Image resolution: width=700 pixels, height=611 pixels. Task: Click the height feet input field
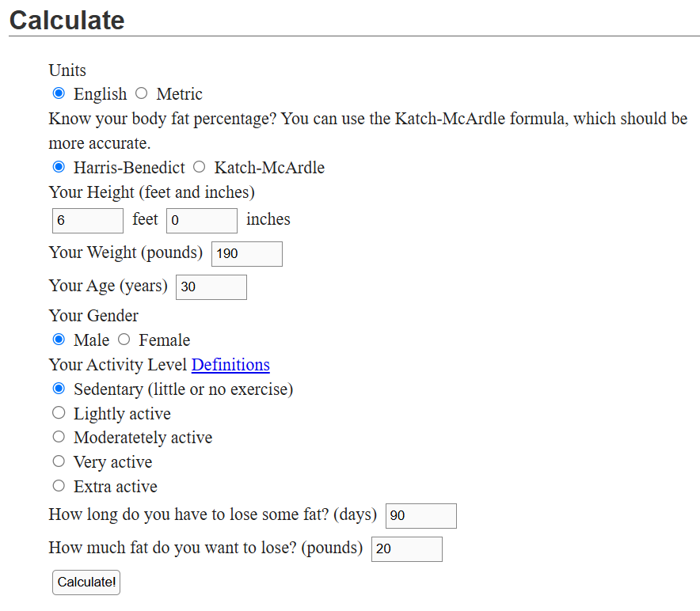click(x=88, y=221)
